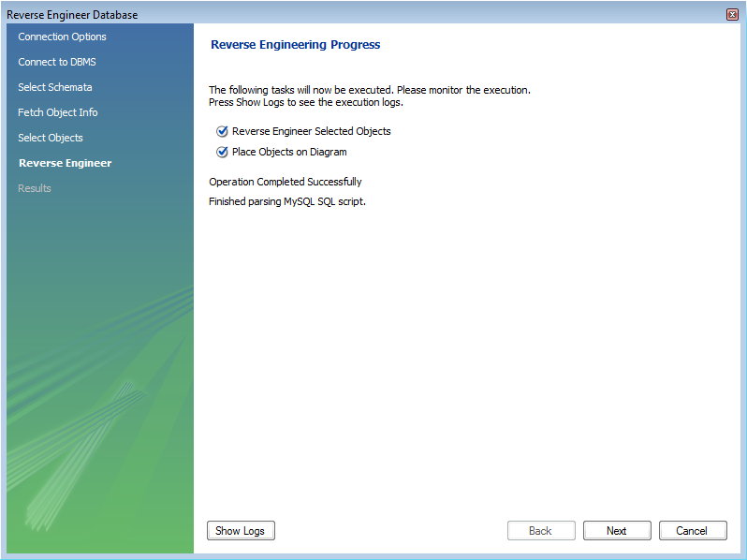The width and height of the screenshot is (747, 560).
Task: Click the Reverse Engineer Selected Objects task label
Action: 311,132
